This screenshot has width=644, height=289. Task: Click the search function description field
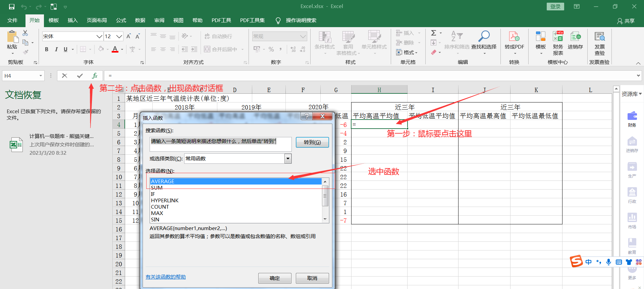221,144
